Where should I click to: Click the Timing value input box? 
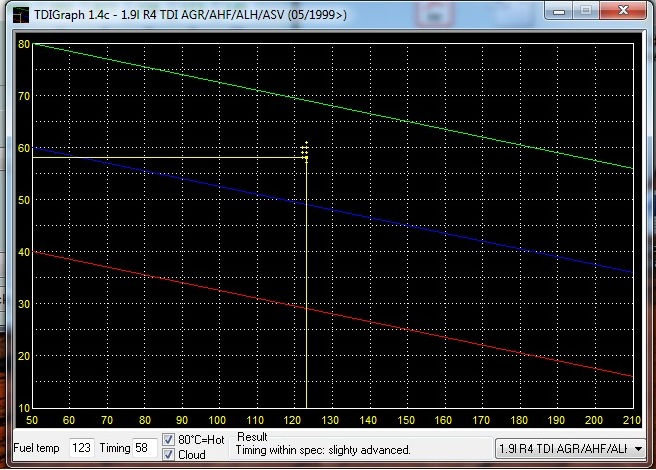(143, 448)
